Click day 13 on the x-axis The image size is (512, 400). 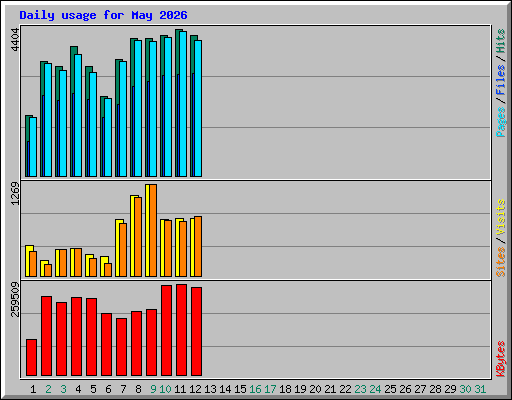pyautogui.click(x=210, y=389)
